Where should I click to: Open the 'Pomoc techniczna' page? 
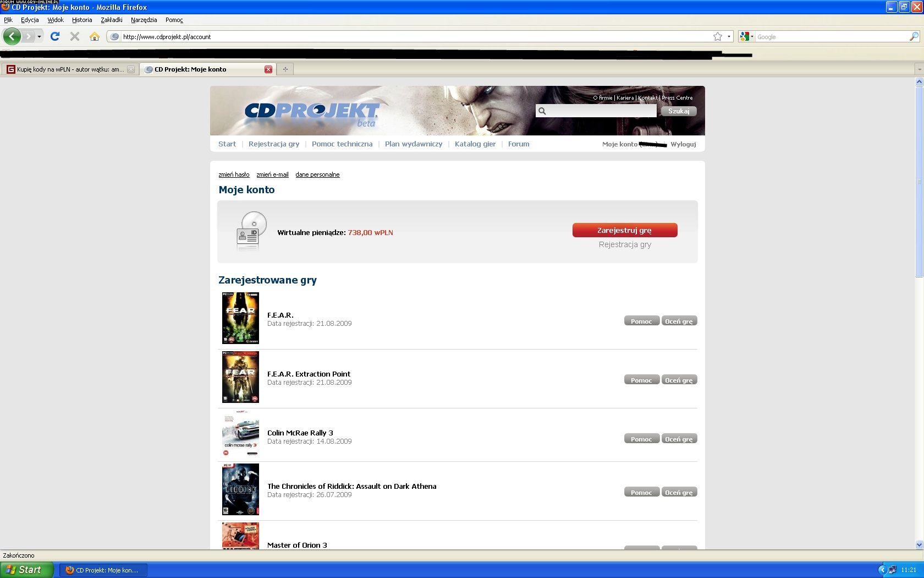[342, 144]
